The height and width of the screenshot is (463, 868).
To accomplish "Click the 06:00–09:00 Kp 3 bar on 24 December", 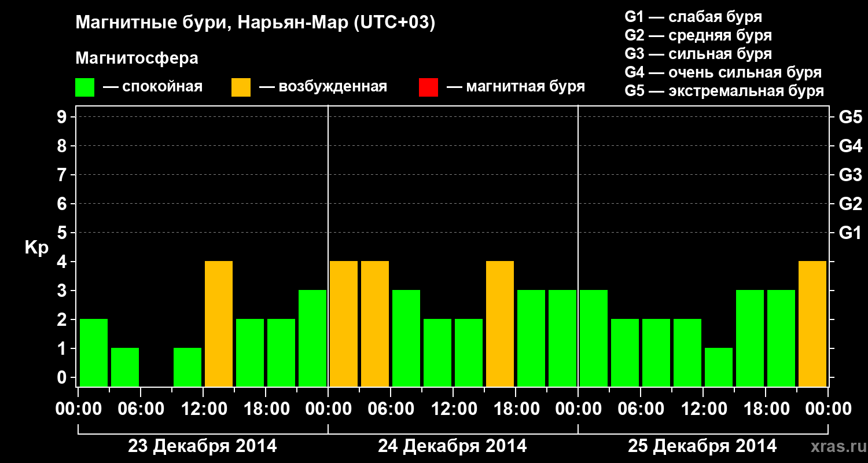I will pyautogui.click(x=406, y=338).
